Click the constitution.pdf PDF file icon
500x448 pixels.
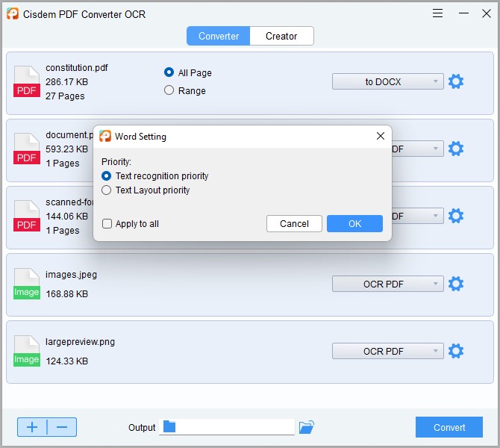(x=27, y=81)
